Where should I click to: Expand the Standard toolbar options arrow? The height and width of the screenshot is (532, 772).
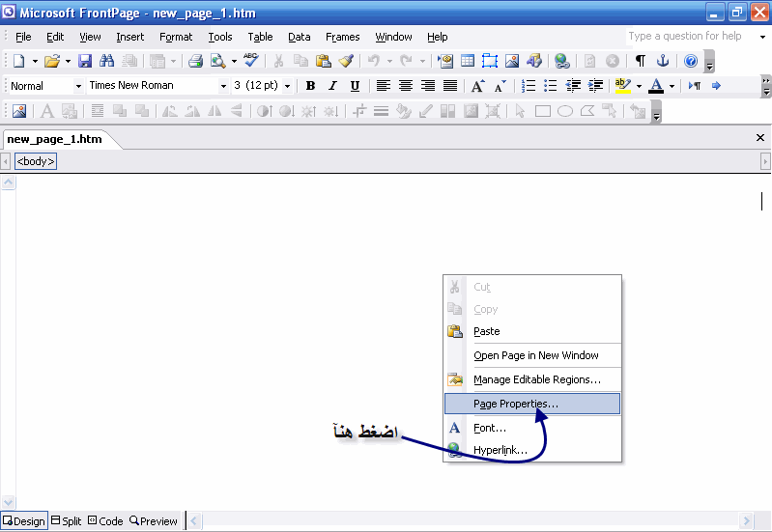[709, 62]
